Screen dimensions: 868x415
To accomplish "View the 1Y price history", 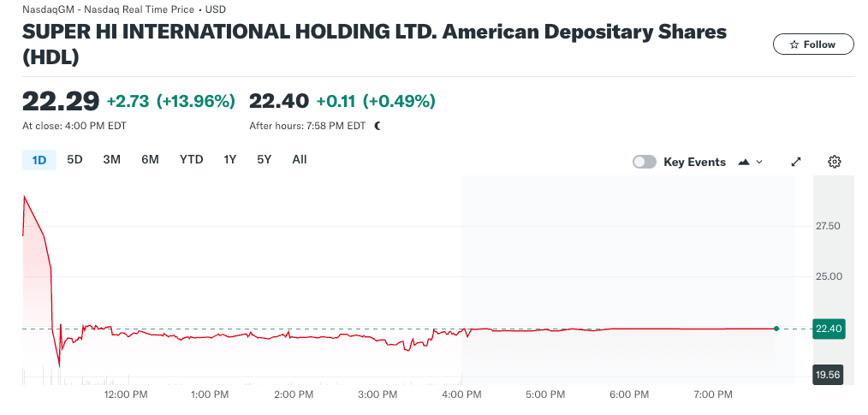I will coord(229,159).
